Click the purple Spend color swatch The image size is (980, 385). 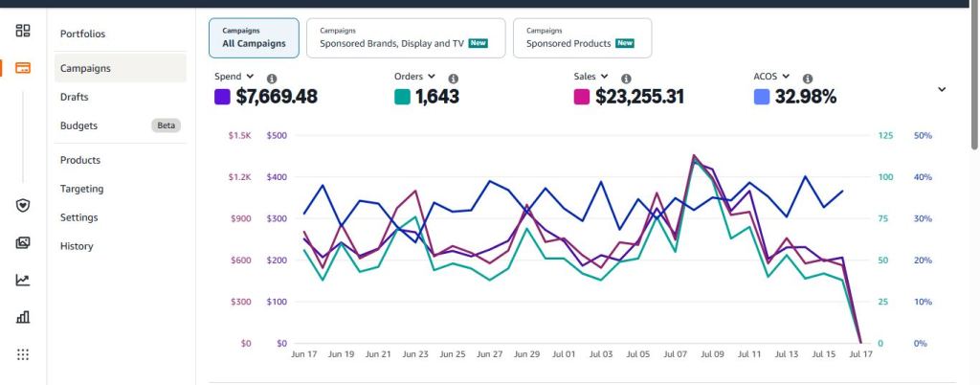223,97
